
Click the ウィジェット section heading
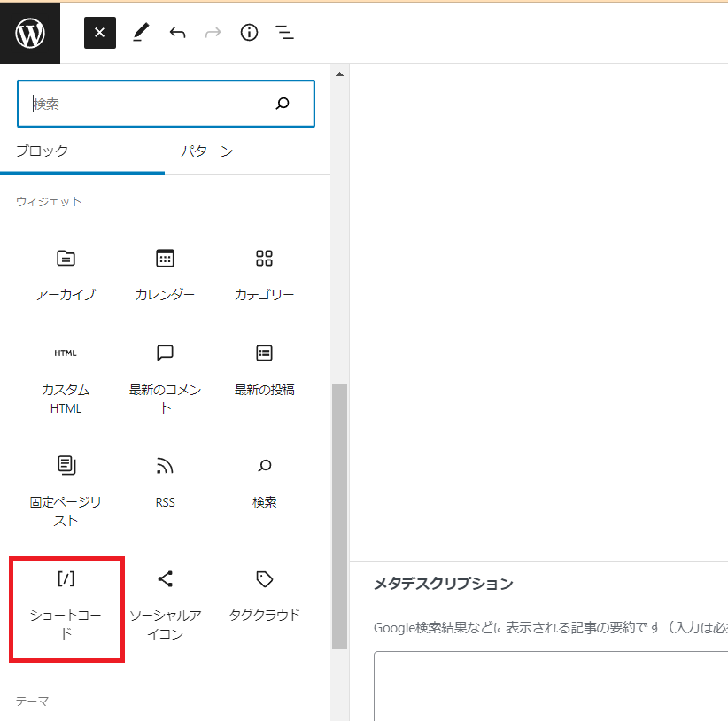[x=49, y=201]
